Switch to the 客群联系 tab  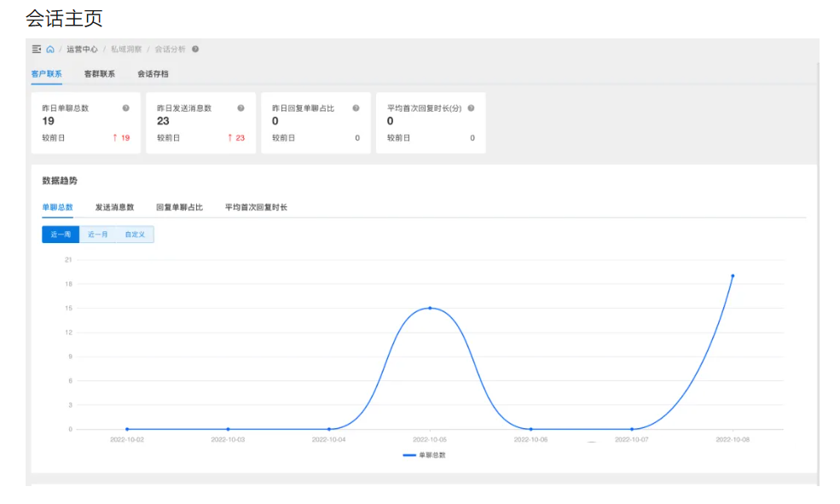click(x=100, y=74)
